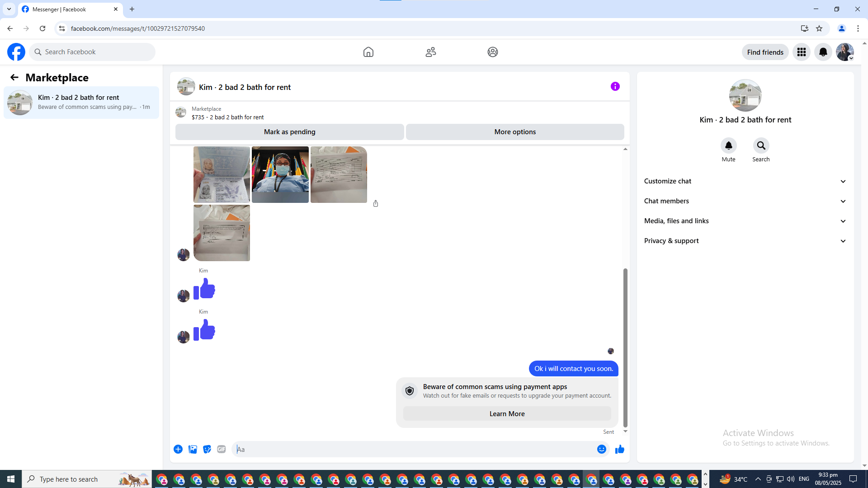Open the passport photo thumbnail
Screen dimensions: 868x488
tap(222, 174)
